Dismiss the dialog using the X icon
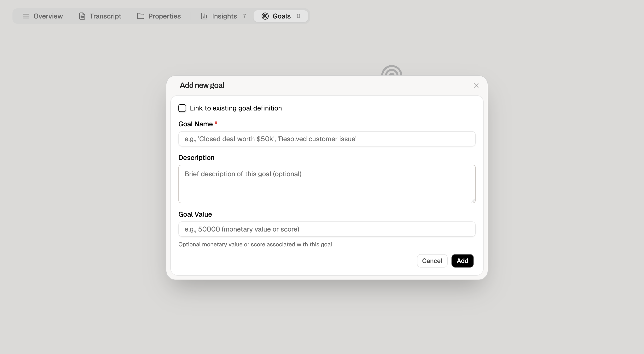 [476, 85]
